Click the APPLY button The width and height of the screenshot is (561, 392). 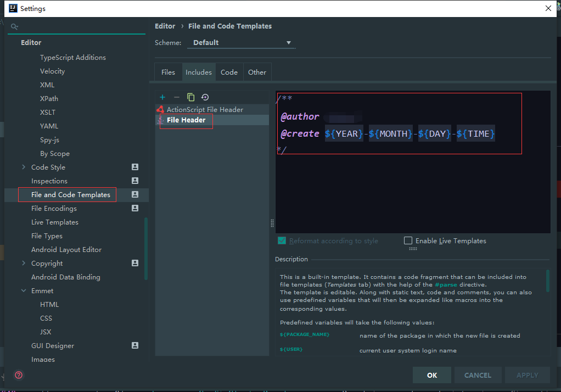pyautogui.click(x=528, y=375)
